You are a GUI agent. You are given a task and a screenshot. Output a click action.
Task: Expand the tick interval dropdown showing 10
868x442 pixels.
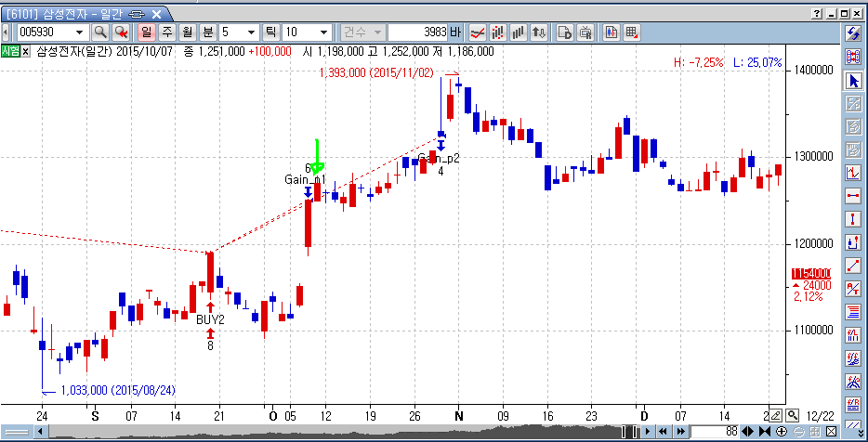click(x=323, y=32)
